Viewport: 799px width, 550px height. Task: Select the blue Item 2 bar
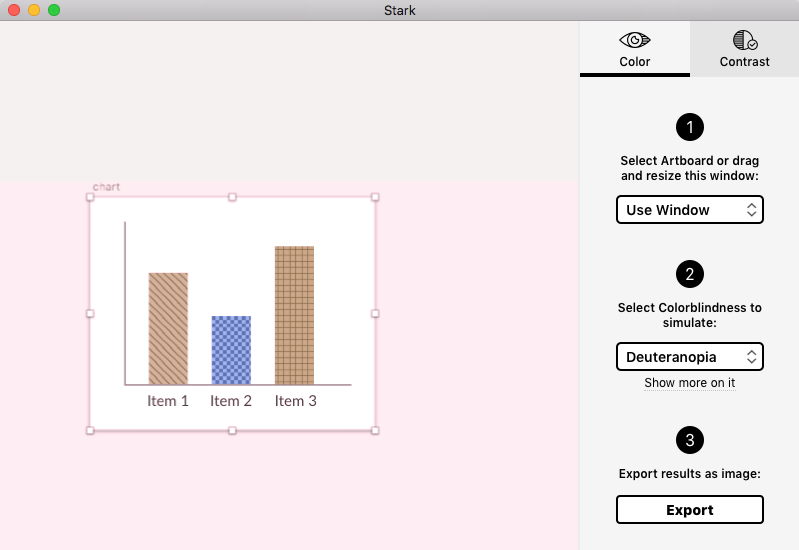click(x=231, y=350)
